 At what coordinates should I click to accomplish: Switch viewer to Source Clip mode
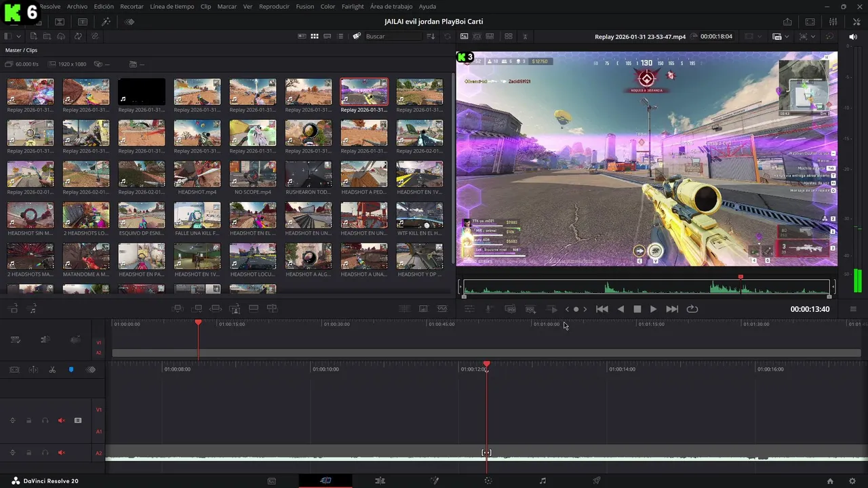pyautogui.click(x=464, y=36)
